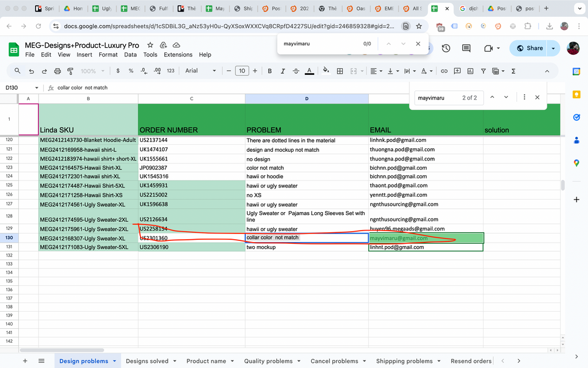Screen dimensions: 588x368
Task: Open the zoom 100% dropdown
Action: coord(92,71)
